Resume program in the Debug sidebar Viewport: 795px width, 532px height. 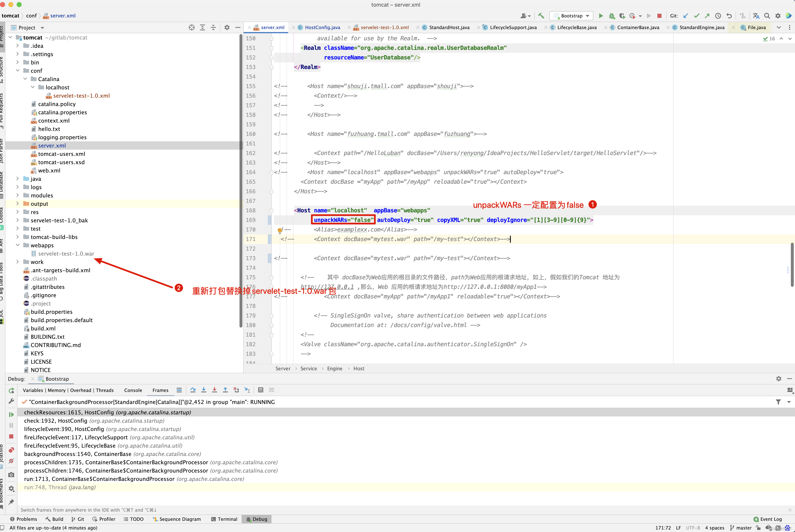[11, 414]
